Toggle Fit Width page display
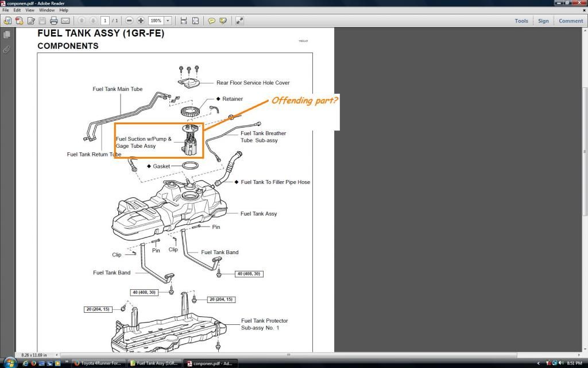 coord(182,20)
